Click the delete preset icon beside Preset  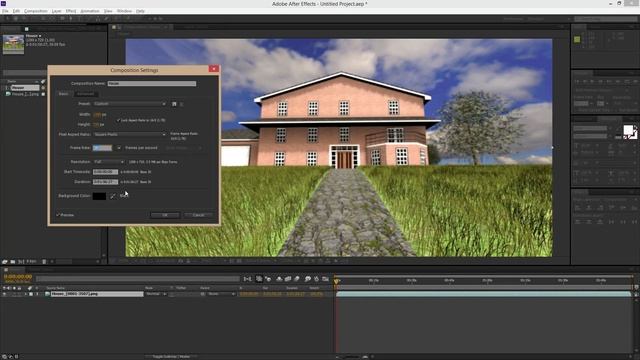[x=182, y=104]
